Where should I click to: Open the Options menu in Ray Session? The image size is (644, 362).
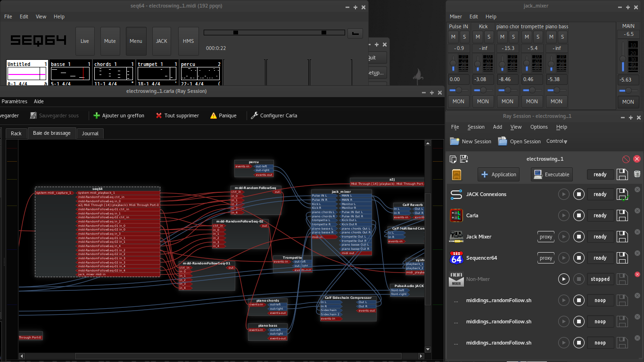point(539,127)
